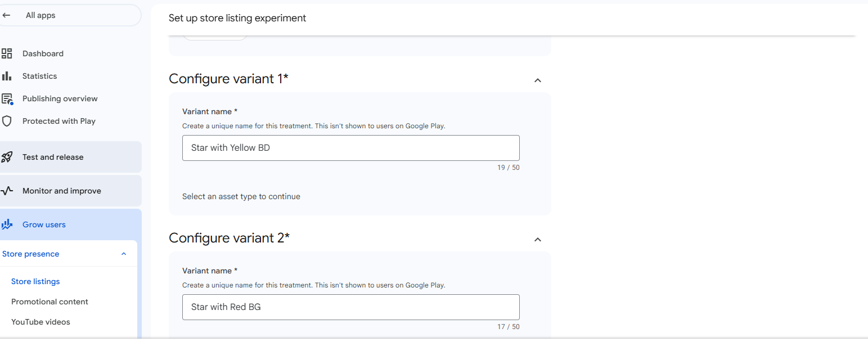
Task: Open Protected with Play page
Action: click(x=59, y=121)
